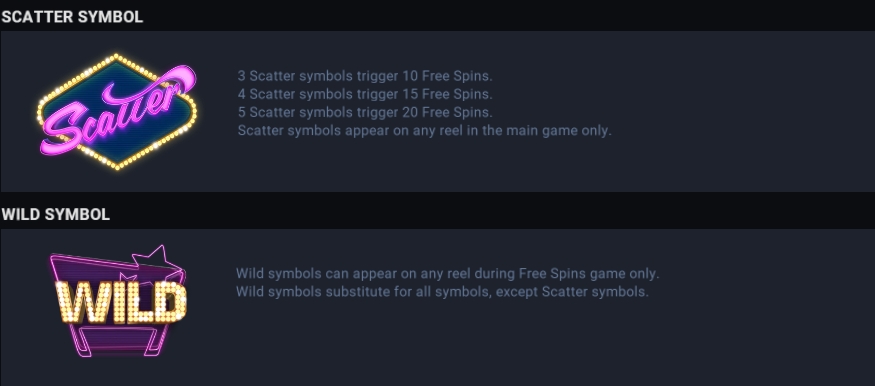
Task: Select the SCATTER SYMBOL section header
Action: pos(72,17)
